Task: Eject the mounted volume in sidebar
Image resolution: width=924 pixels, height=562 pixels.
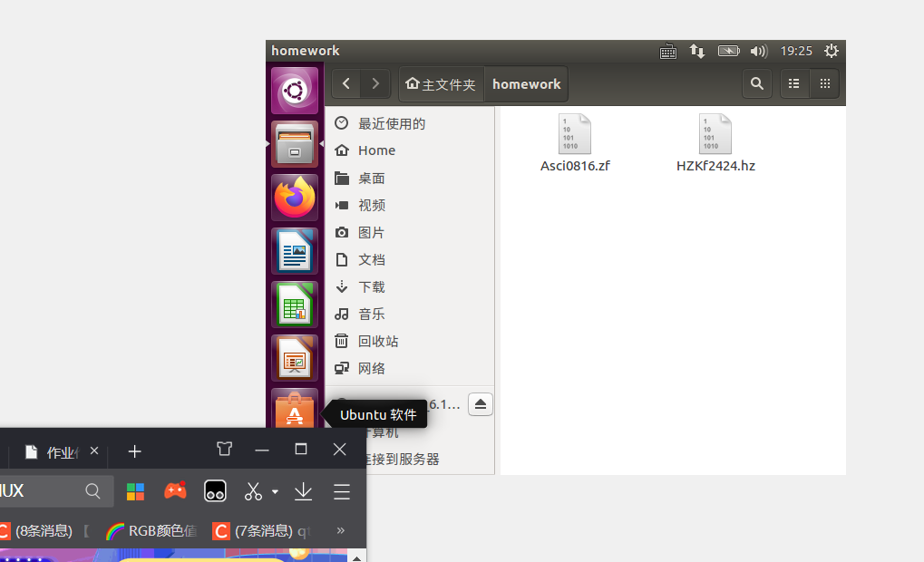Action: point(481,404)
